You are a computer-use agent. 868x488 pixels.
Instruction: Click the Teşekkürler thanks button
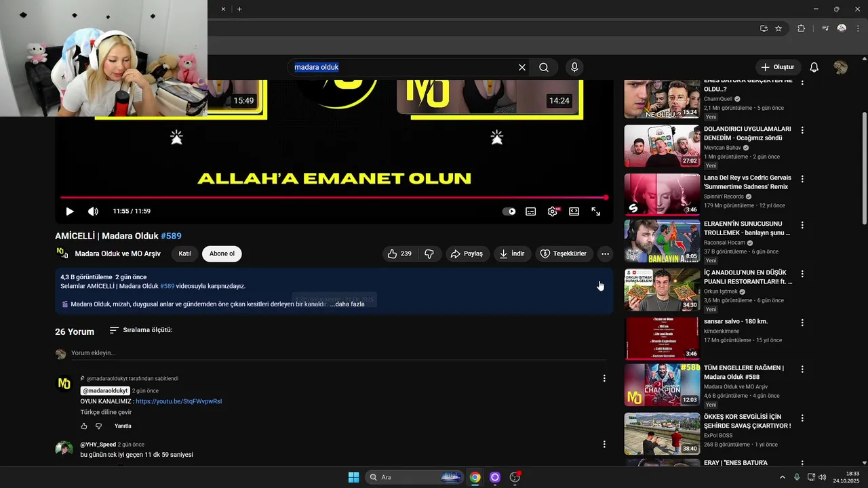coord(563,253)
